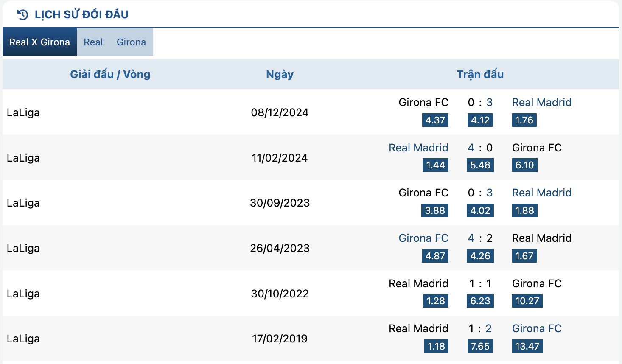Select the 4.26 odds box
Viewport: 622px width, 364px height.
(480, 256)
